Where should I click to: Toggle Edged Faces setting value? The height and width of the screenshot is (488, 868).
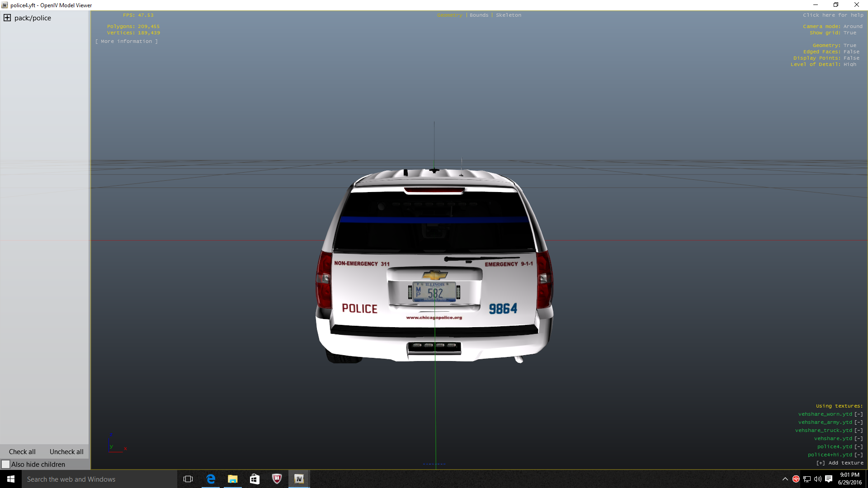(851, 52)
